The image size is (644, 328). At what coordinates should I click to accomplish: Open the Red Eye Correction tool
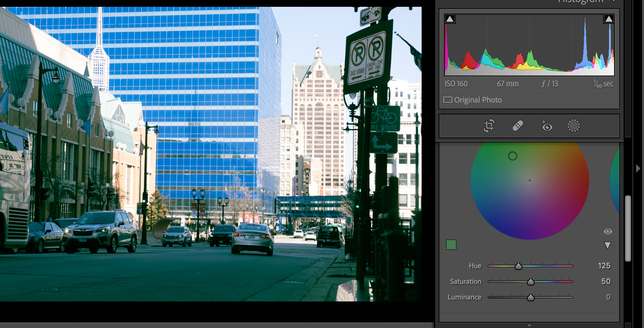(x=546, y=126)
